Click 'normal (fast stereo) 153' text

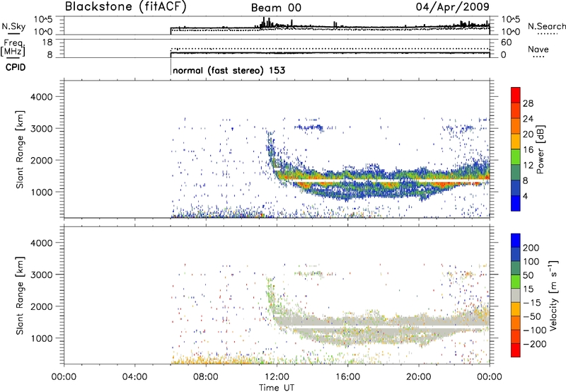229,70
